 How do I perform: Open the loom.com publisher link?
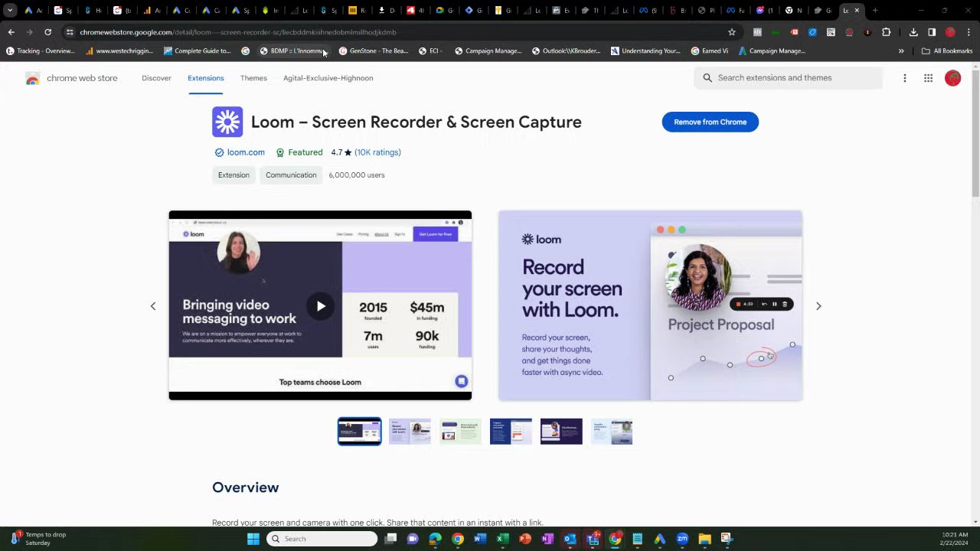(246, 152)
